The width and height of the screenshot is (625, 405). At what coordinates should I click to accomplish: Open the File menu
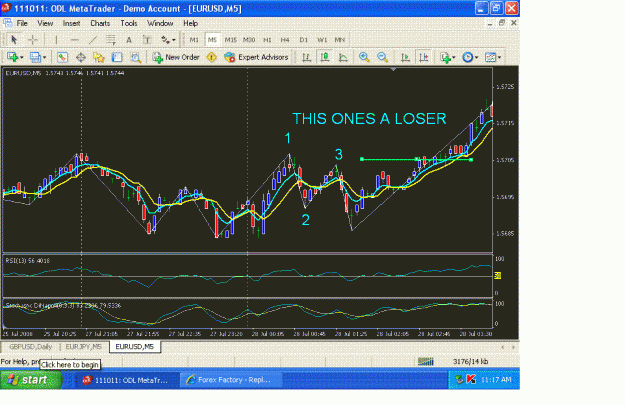(22, 24)
